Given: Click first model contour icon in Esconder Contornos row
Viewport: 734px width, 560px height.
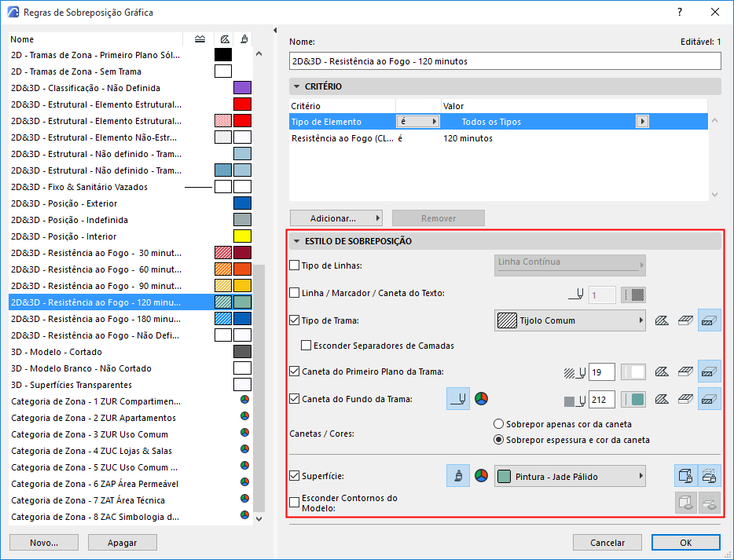Looking at the screenshot, I should click(686, 503).
